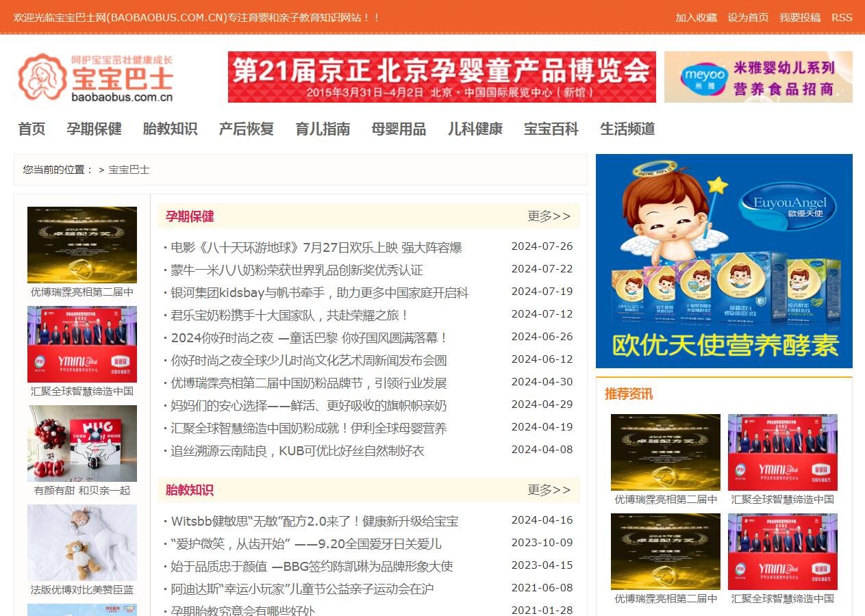Select 育儿指南 navigation item

tap(323, 129)
